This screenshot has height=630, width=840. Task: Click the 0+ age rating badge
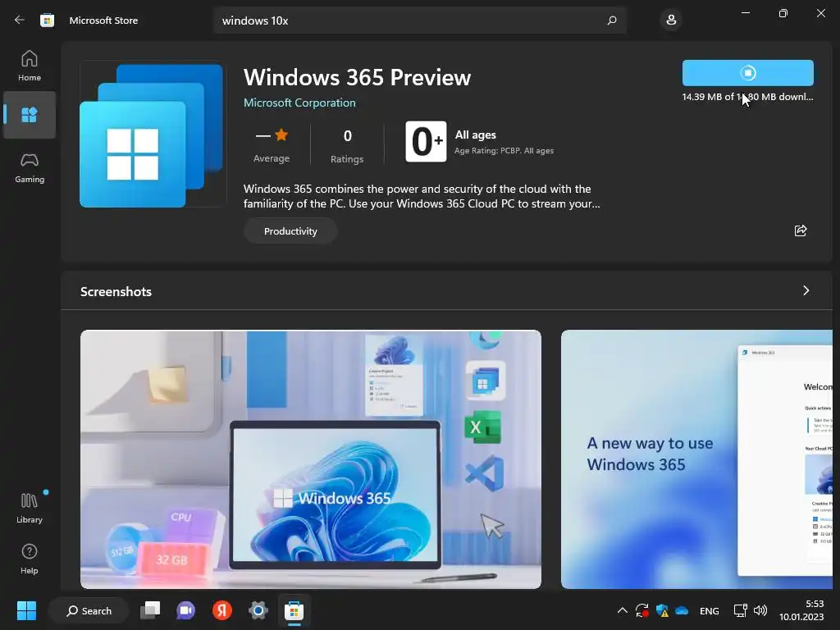coord(426,141)
